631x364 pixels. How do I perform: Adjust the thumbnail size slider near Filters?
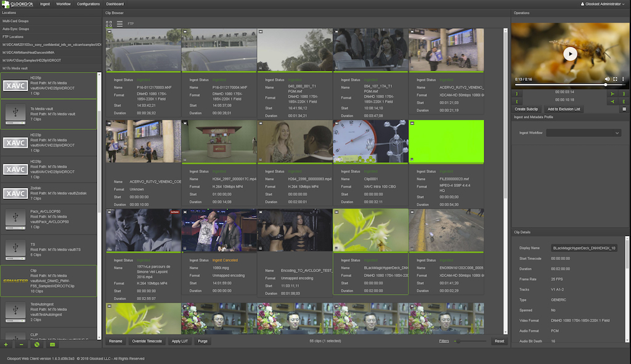(470, 341)
